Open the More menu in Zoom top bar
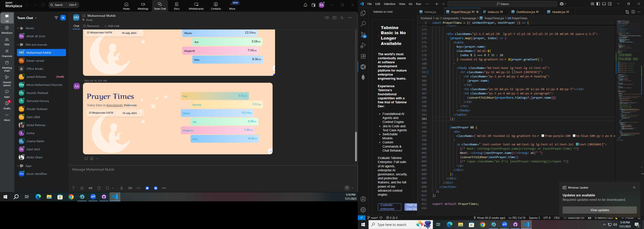 pos(232,6)
